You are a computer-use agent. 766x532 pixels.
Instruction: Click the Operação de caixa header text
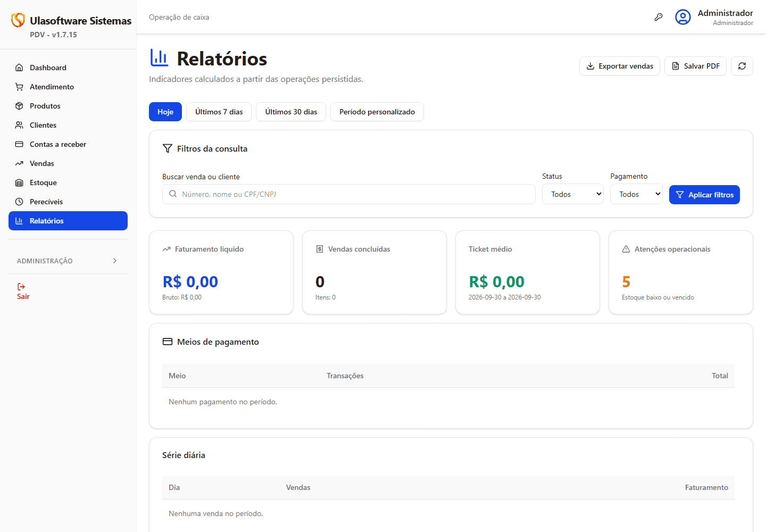click(x=179, y=17)
